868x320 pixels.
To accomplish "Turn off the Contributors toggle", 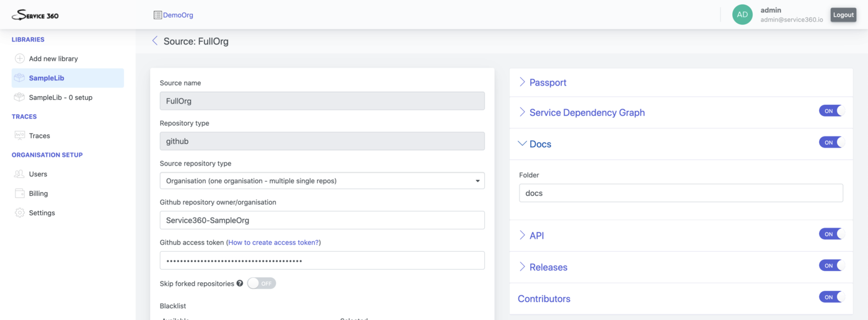I will [831, 297].
